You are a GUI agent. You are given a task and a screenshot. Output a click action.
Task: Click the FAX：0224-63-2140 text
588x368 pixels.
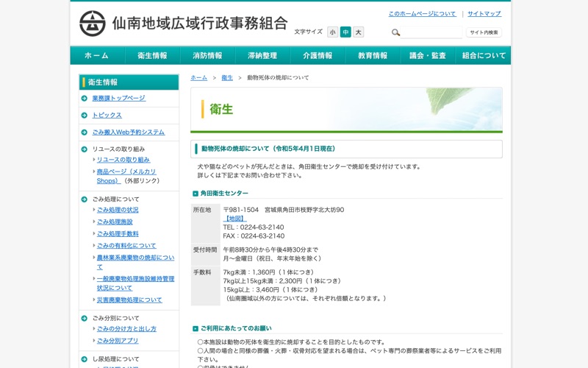click(x=254, y=236)
